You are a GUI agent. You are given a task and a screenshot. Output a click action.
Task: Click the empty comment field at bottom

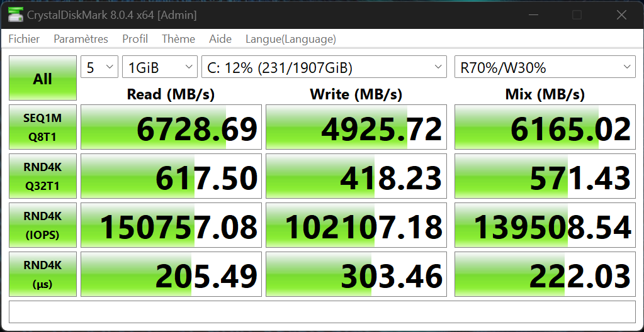pyautogui.click(x=322, y=311)
